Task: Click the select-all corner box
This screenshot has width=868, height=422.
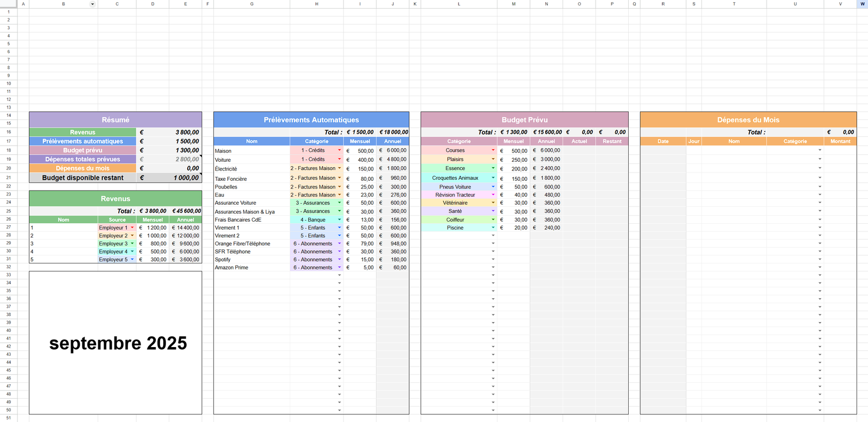Action: [x=8, y=4]
